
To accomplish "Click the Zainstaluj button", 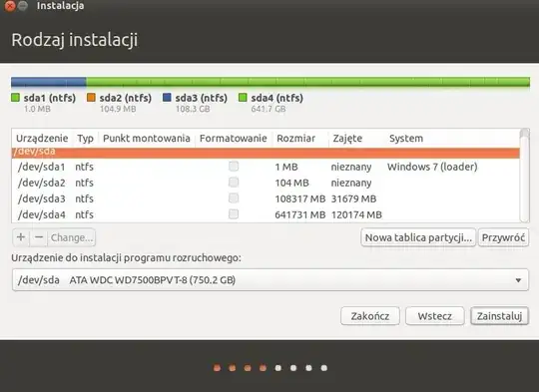I will point(499,316).
